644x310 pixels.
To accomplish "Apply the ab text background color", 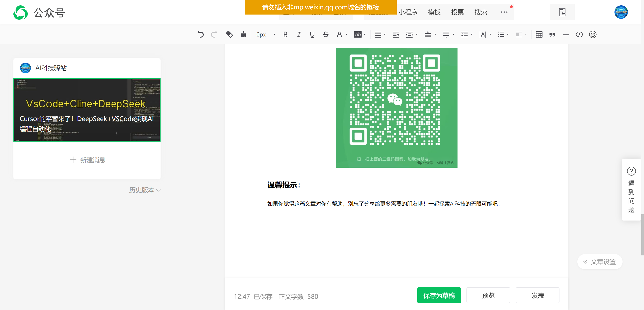I will click(x=358, y=34).
